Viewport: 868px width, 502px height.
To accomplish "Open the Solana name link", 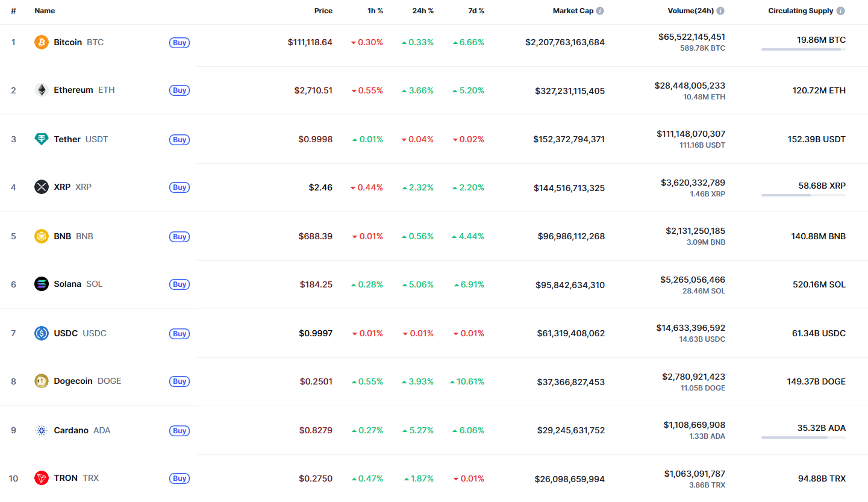I will [x=67, y=284].
